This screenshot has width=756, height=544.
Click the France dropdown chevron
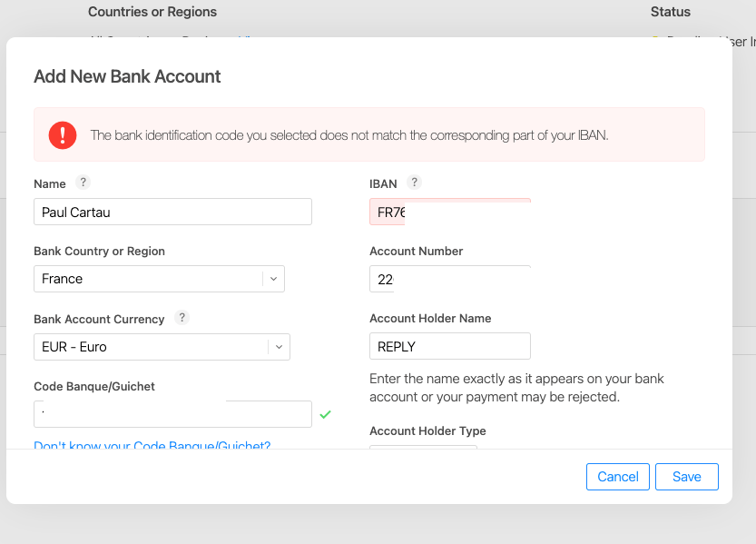point(273,279)
